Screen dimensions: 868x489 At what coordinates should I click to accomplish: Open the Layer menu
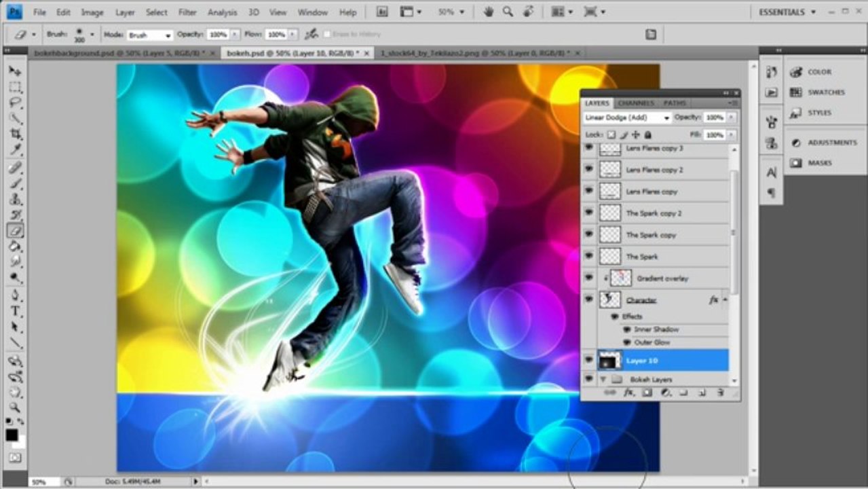click(x=125, y=12)
